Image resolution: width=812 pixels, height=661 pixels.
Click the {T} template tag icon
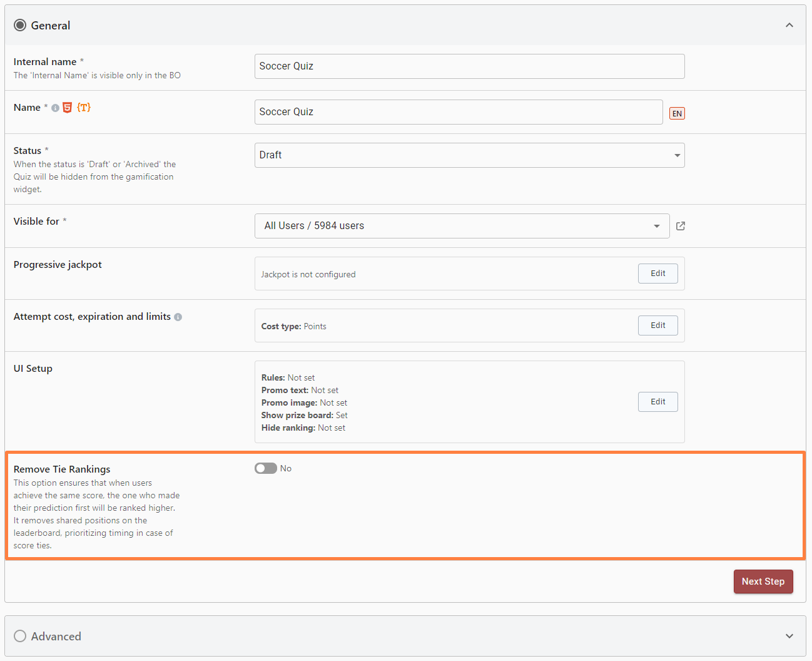coord(84,108)
